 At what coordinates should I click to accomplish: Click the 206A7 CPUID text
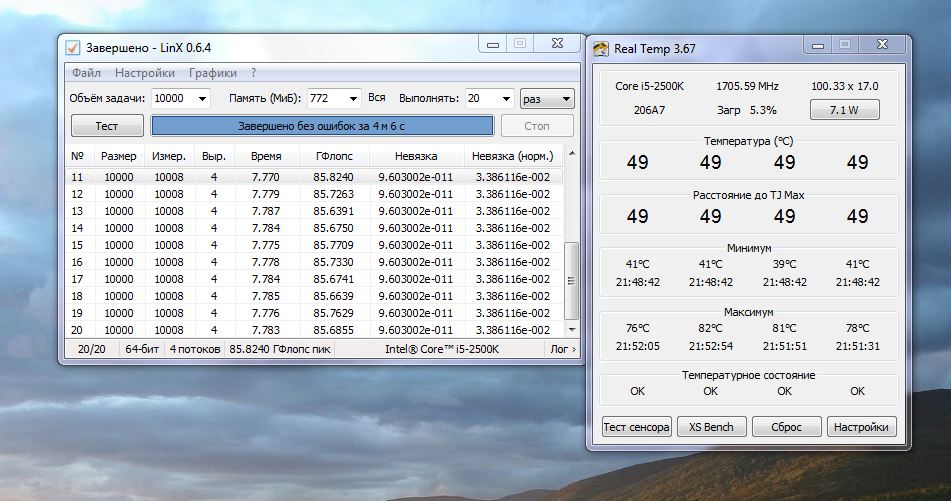coord(649,110)
